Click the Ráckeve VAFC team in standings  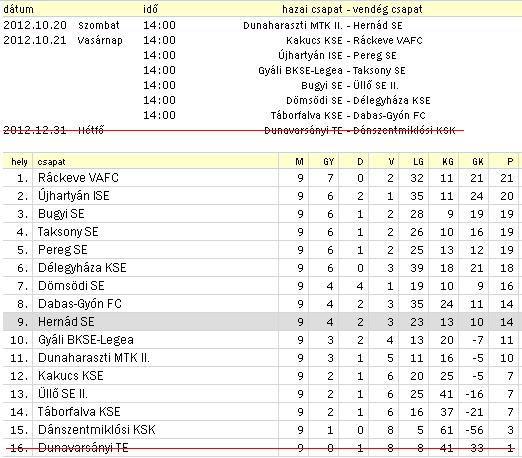point(78,178)
